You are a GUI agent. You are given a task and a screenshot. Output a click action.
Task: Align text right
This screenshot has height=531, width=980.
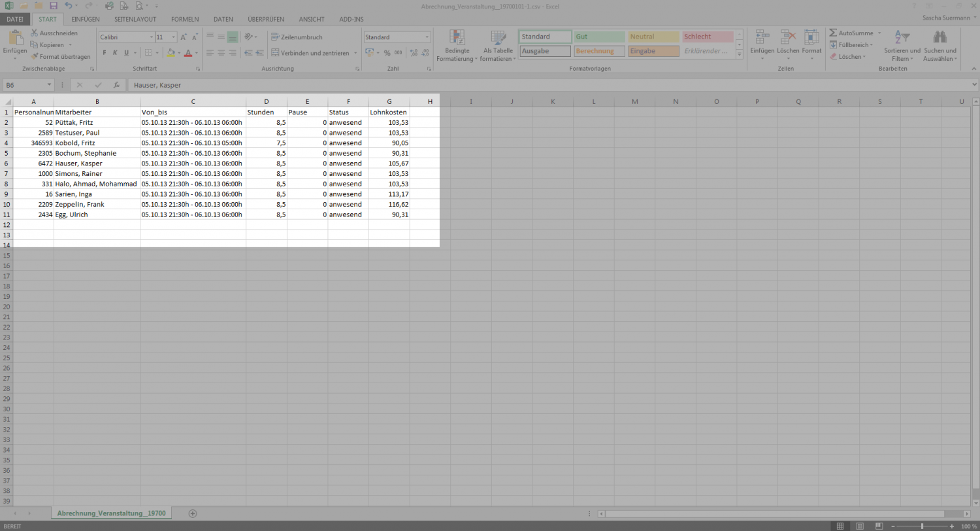point(232,53)
